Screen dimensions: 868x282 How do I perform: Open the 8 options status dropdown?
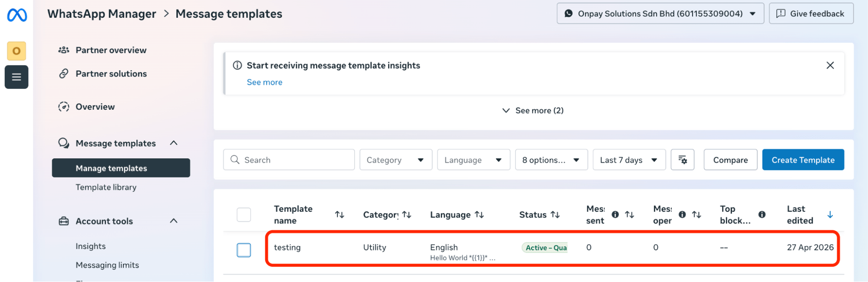pos(551,160)
